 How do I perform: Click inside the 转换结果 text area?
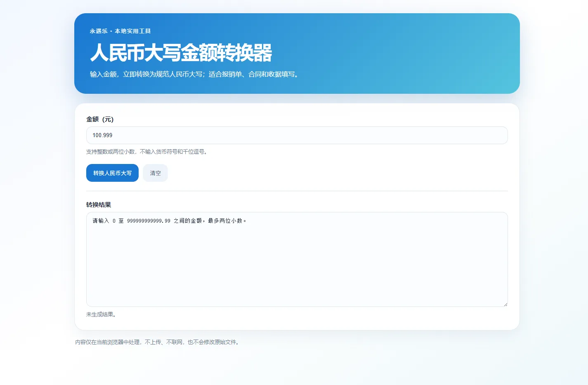297,259
